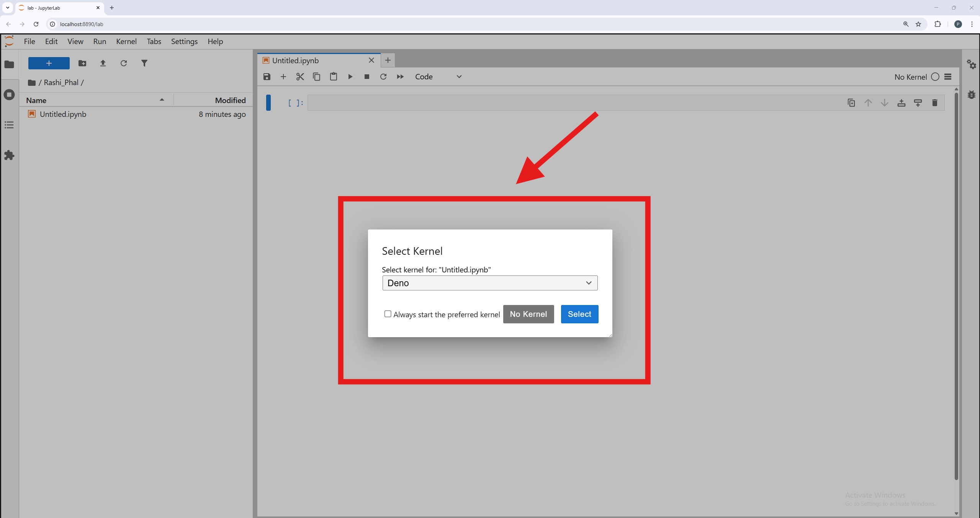Click the restart kernel toolbar icon
980x518 pixels.
(383, 77)
